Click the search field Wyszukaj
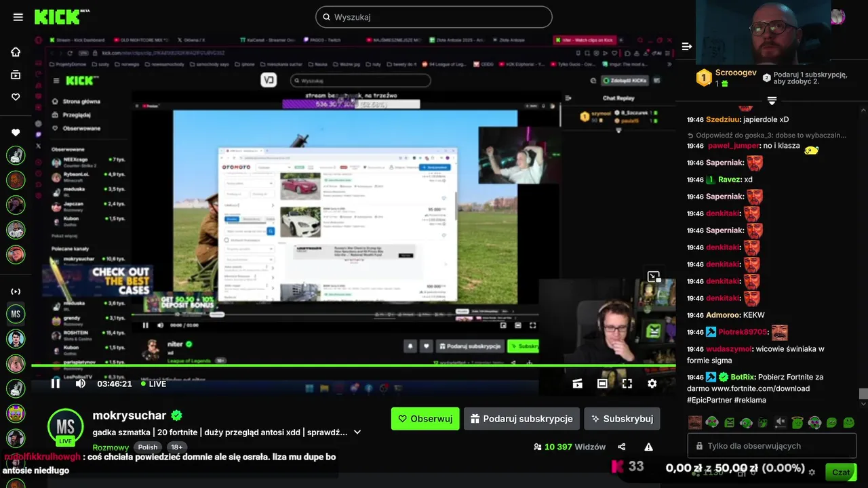Image resolution: width=868 pixels, height=488 pixels. tap(434, 17)
